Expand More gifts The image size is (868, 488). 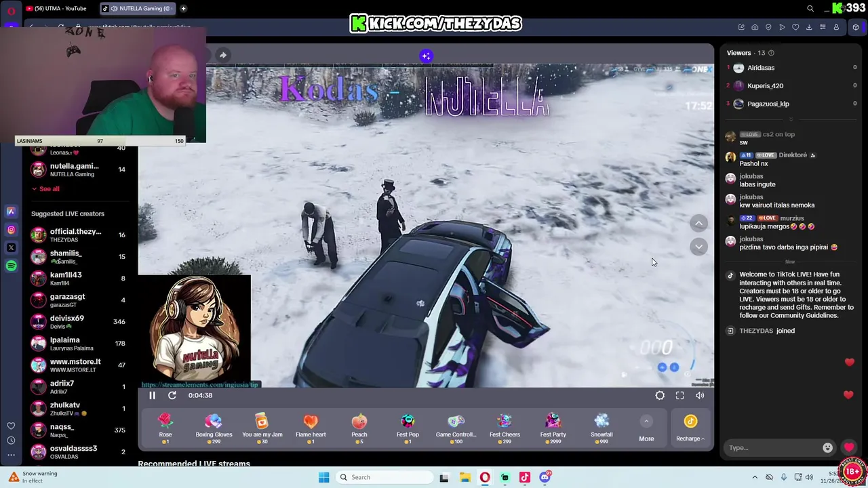646,429
